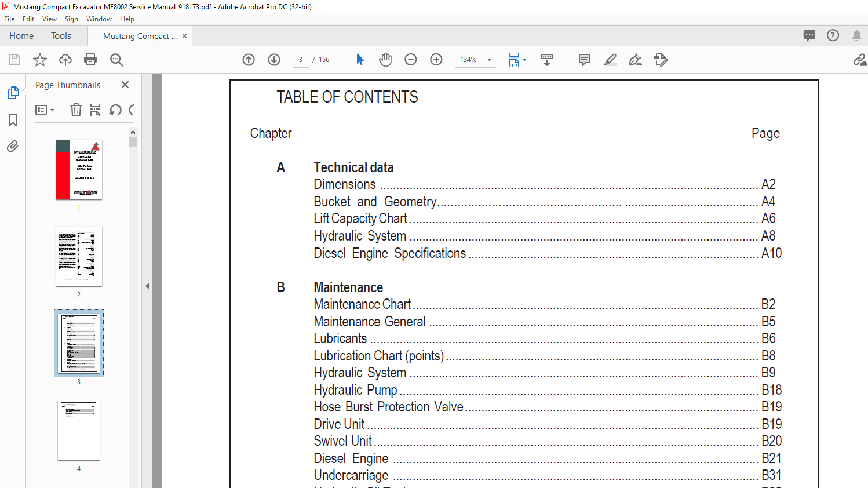Collapse the navigation pane arrow
Screen dimensions: 868x488
(147, 286)
